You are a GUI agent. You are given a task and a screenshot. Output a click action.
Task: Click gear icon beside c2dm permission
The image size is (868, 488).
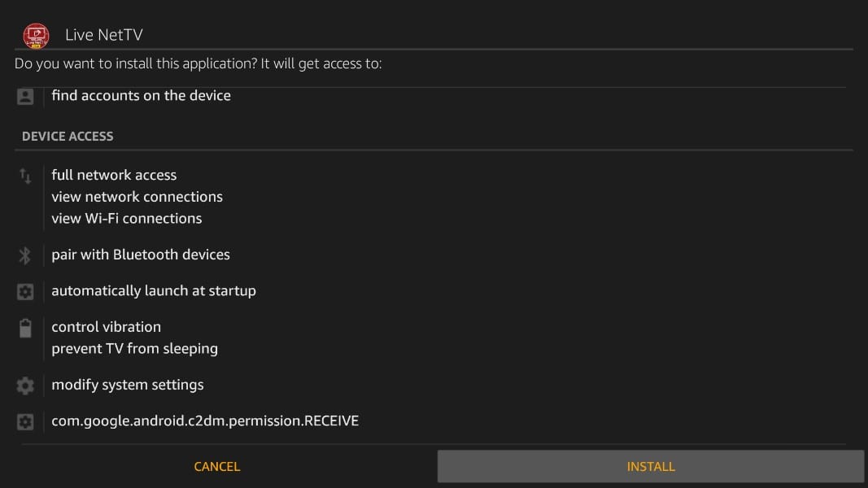[x=25, y=421]
